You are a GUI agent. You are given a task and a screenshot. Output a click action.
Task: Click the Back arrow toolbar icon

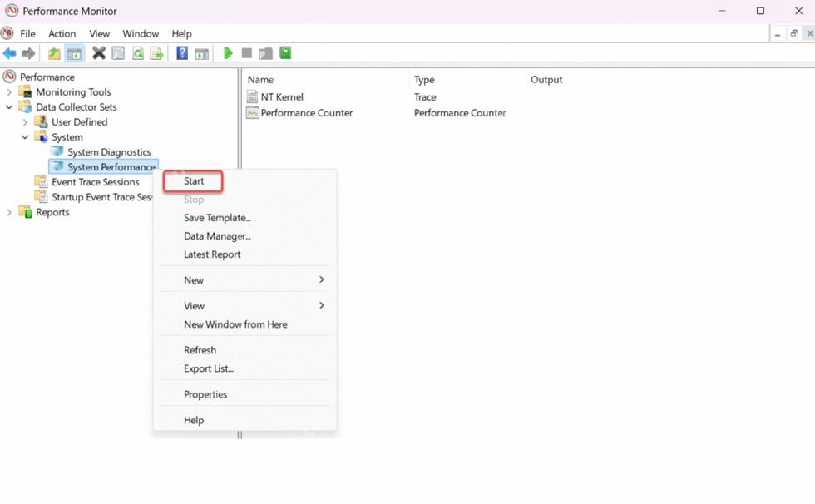(9, 53)
